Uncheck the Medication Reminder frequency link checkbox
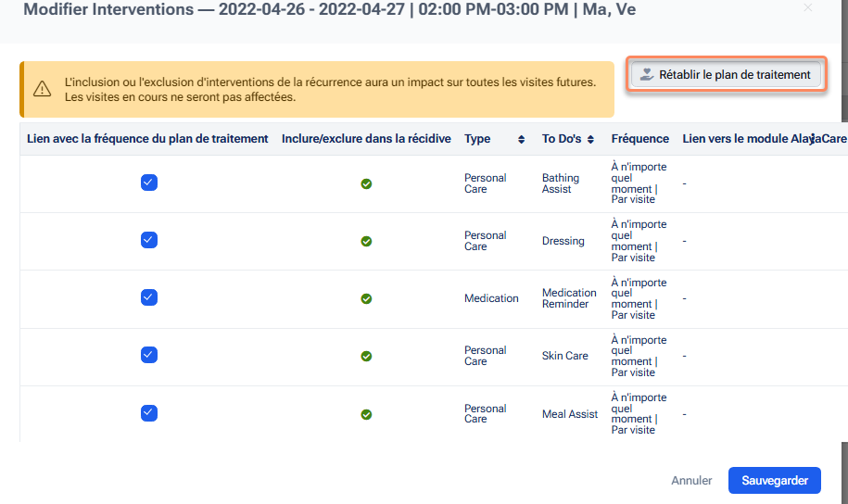The width and height of the screenshot is (848, 504). tap(149, 297)
